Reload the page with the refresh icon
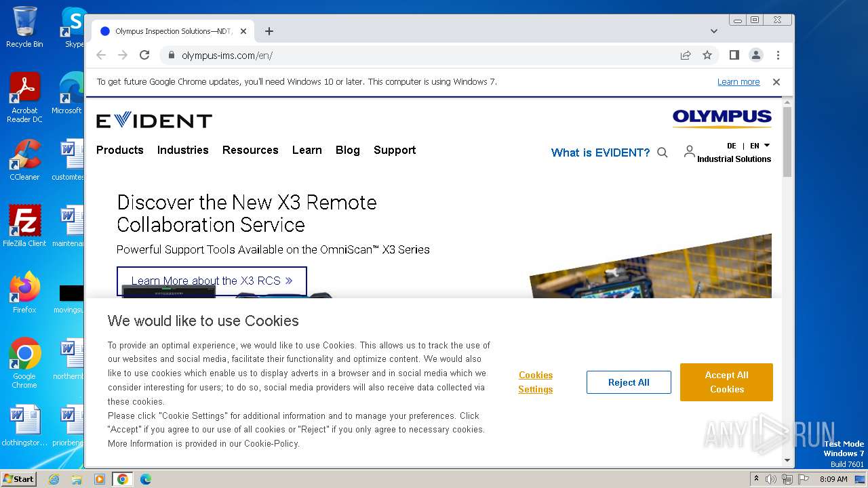 coord(144,55)
